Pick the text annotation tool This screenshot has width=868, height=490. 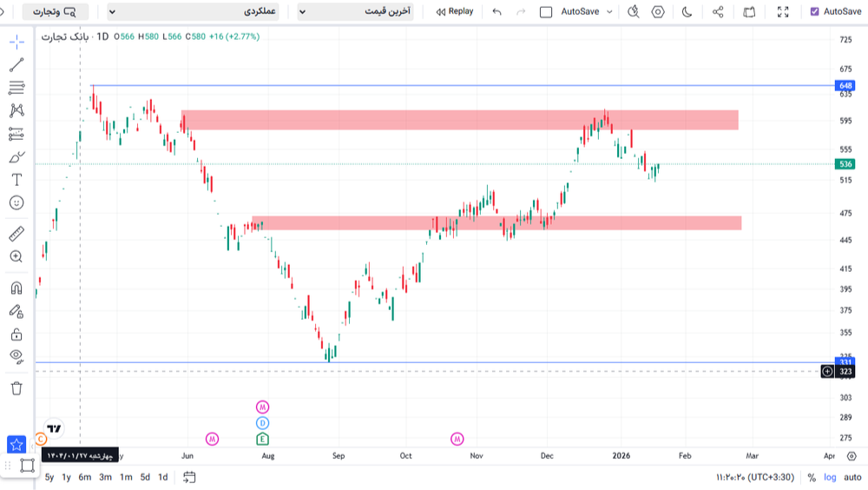coord(16,179)
